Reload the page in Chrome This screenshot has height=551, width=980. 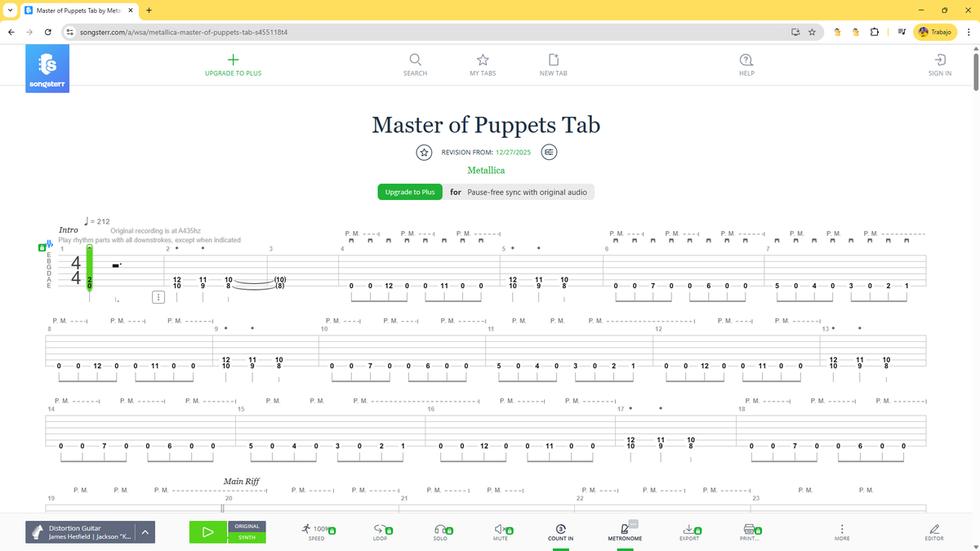pyautogui.click(x=48, y=32)
